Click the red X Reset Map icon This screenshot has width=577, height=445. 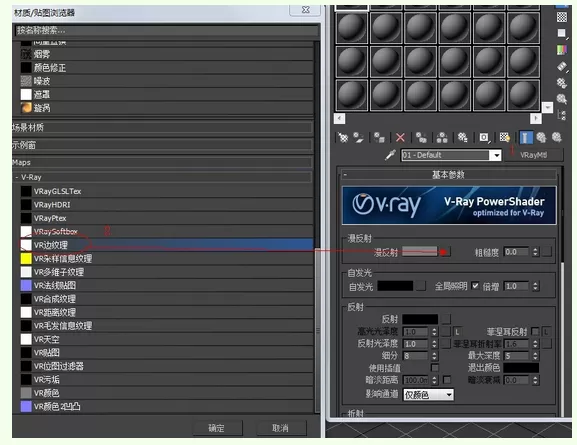tap(400, 138)
